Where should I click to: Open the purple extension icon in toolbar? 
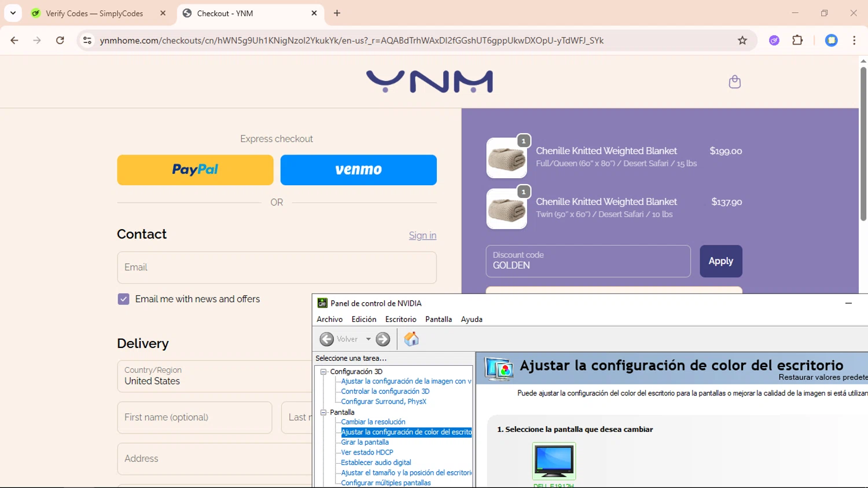pos(774,41)
